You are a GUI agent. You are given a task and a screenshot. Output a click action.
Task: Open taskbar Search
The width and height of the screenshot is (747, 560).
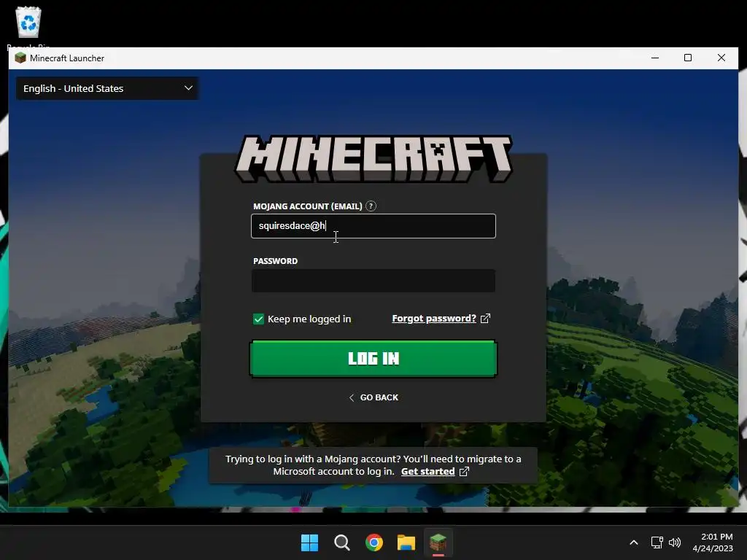tap(342, 542)
